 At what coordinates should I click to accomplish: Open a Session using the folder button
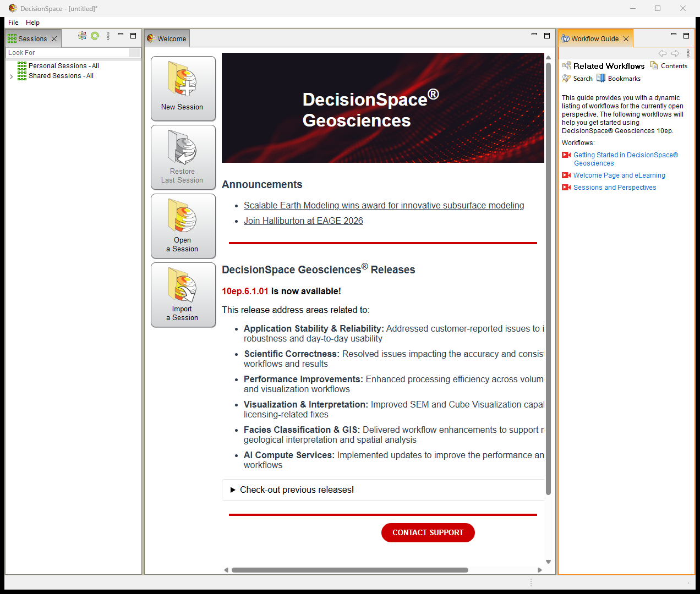(x=183, y=226)
